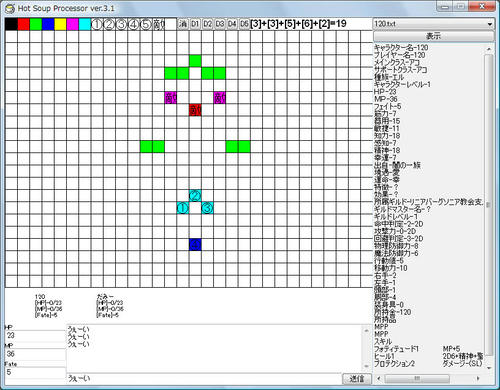Pick the magenta color swatch in toolbar

point(73,24)
